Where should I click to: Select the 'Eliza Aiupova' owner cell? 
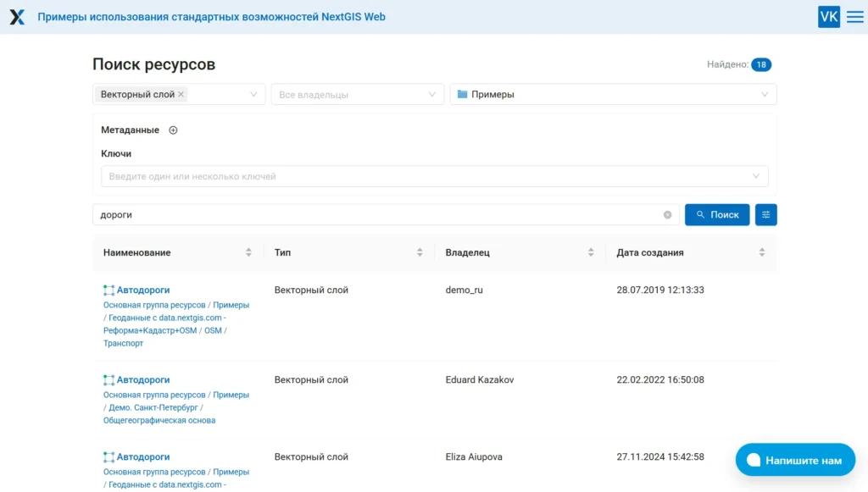point(474,456)
